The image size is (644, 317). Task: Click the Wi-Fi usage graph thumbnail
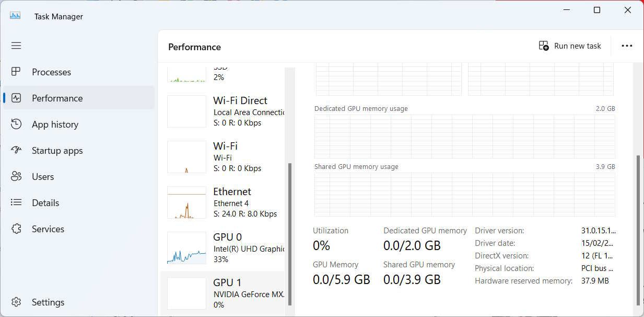click(x=186, y=156)
